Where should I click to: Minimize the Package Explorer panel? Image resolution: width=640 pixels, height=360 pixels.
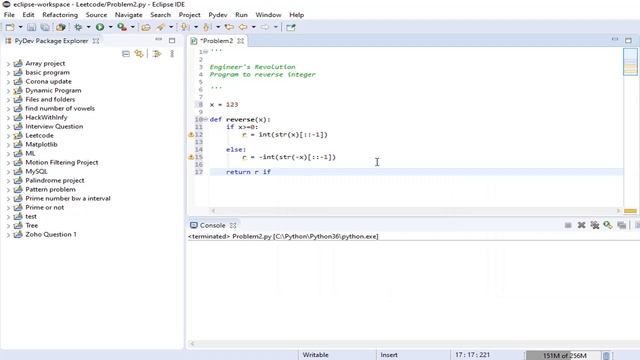158,40
